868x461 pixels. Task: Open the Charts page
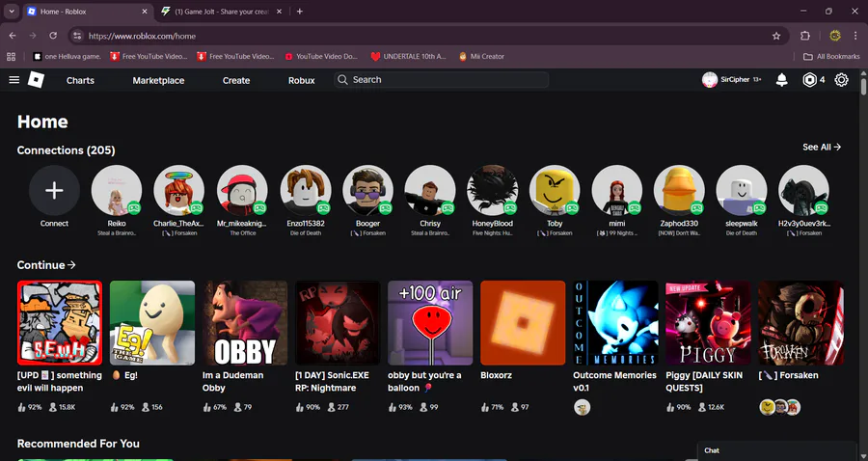point(80,80)
